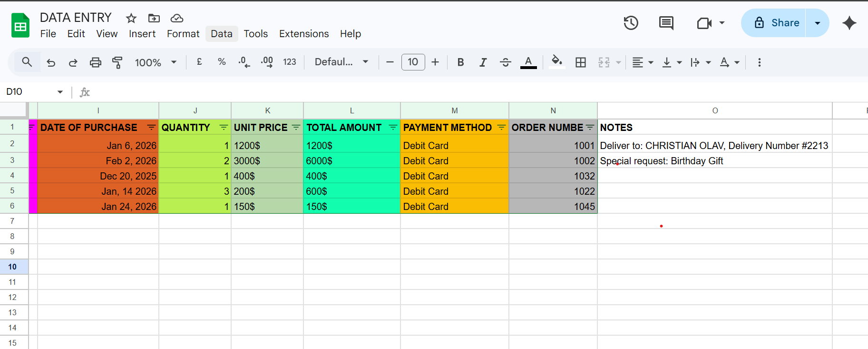Open the Data menu

222,34
